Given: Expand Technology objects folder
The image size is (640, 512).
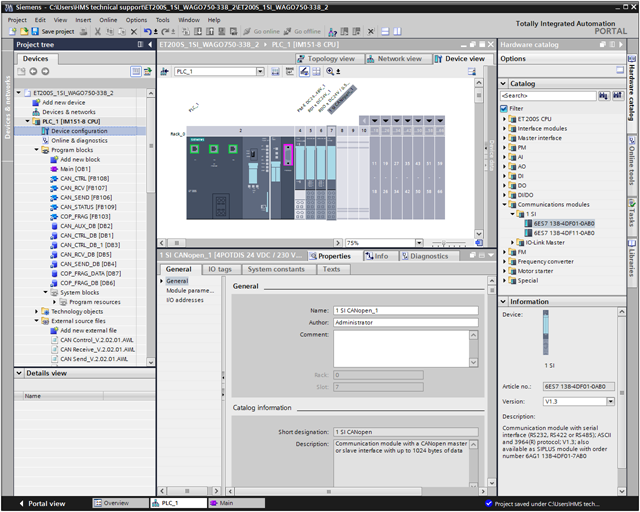Looking at the screenshot, I should coord(36,312).
